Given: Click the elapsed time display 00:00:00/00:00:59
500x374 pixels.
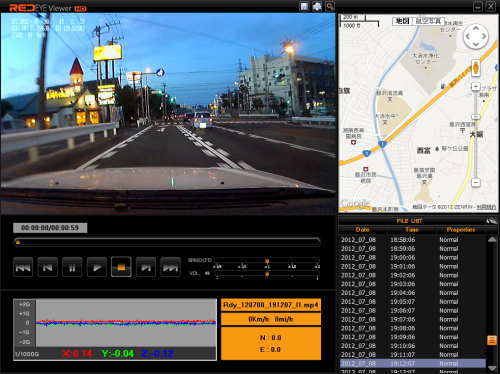Looking at the screenshot, I should [50, 228].
